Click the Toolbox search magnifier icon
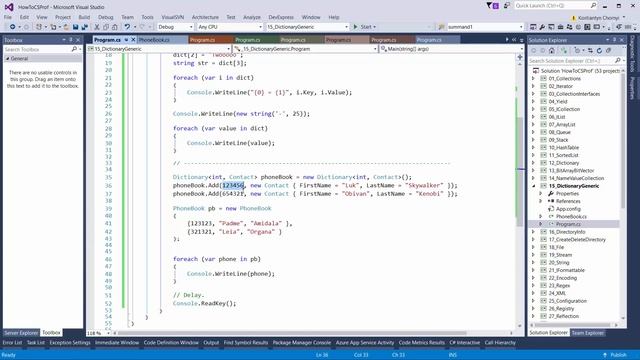 (74, 49)
